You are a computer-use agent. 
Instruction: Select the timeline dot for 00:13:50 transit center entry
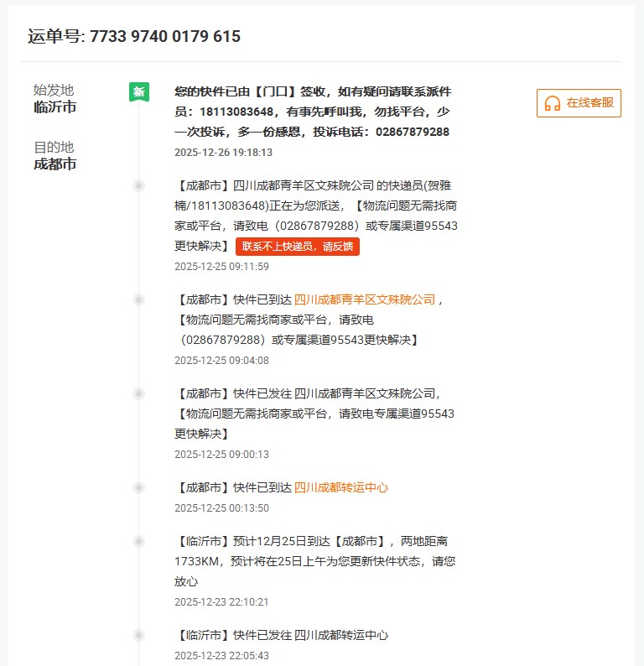tap(138, 487)
